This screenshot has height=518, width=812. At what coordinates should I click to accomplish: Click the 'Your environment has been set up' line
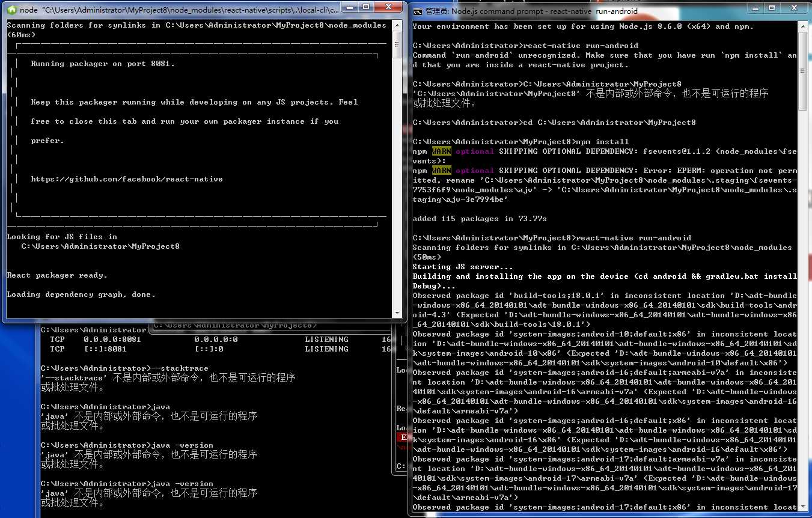[583, 26]
